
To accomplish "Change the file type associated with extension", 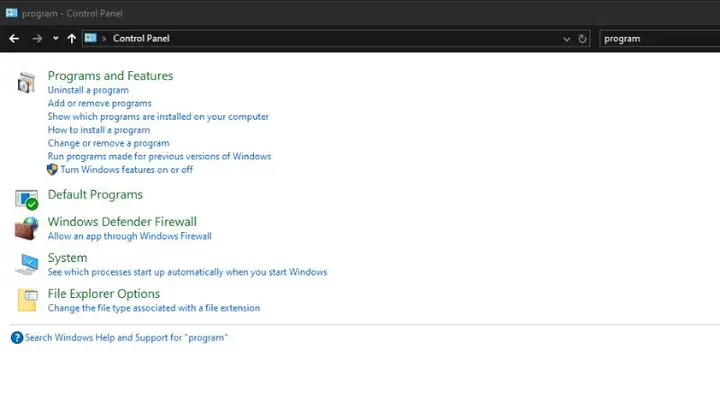I will (x=154, y=308).
